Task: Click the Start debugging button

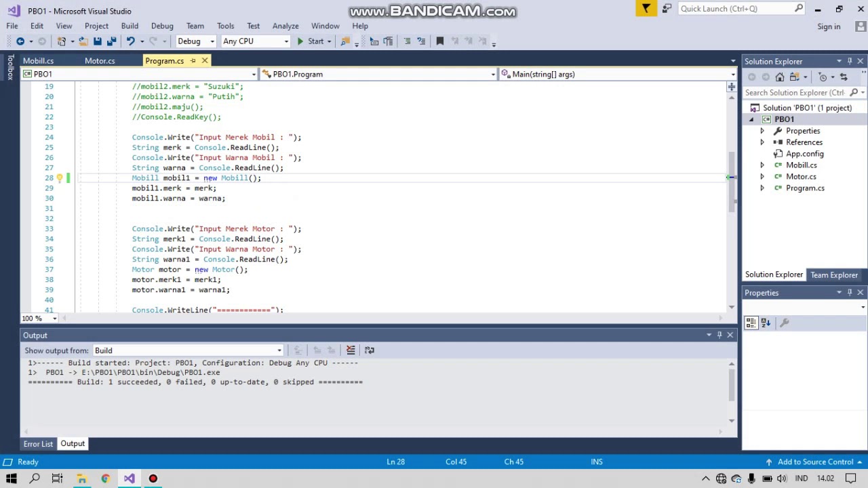Action: (311, 41)
